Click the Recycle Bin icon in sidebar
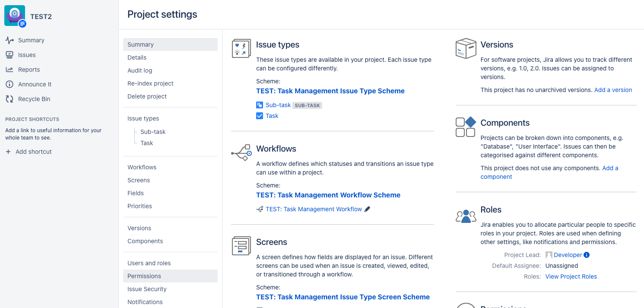The width and height of the screenshot is (644, 308). [10, 99]
